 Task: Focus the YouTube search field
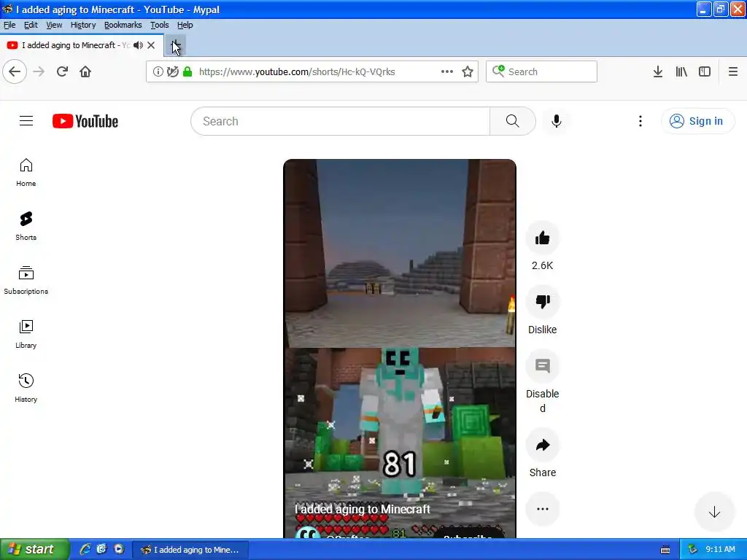[x=340, y=121]
